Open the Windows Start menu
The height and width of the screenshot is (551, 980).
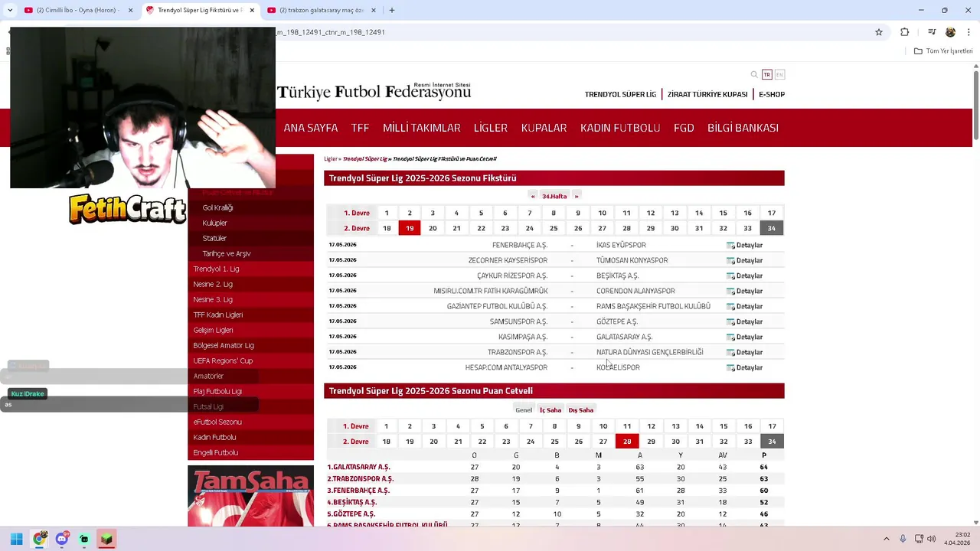point(16,539)
